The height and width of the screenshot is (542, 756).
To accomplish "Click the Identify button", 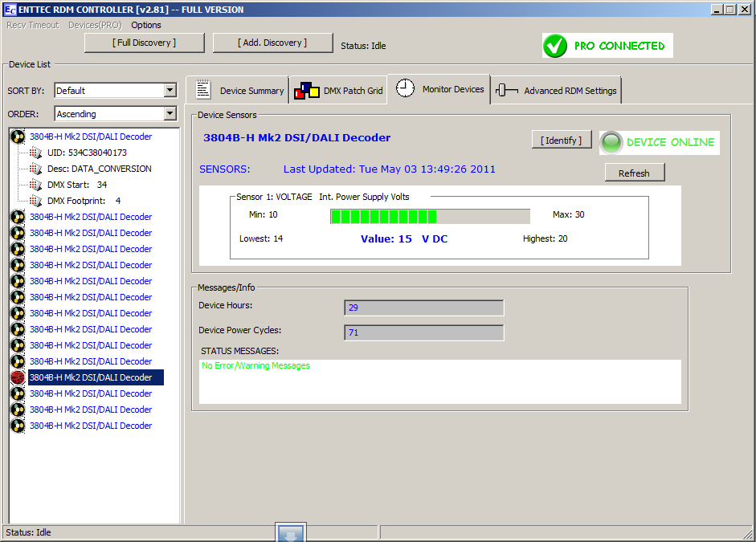I will coord(562,141).
